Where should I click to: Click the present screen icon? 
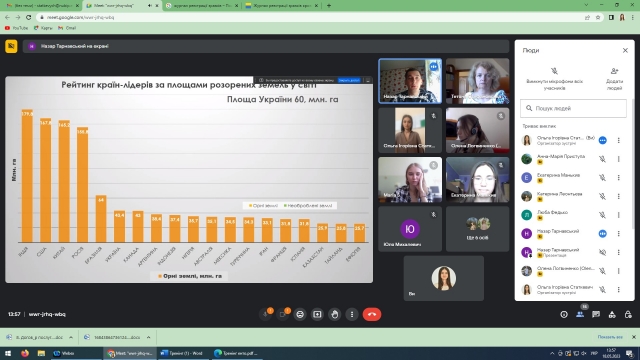[317, 314]
